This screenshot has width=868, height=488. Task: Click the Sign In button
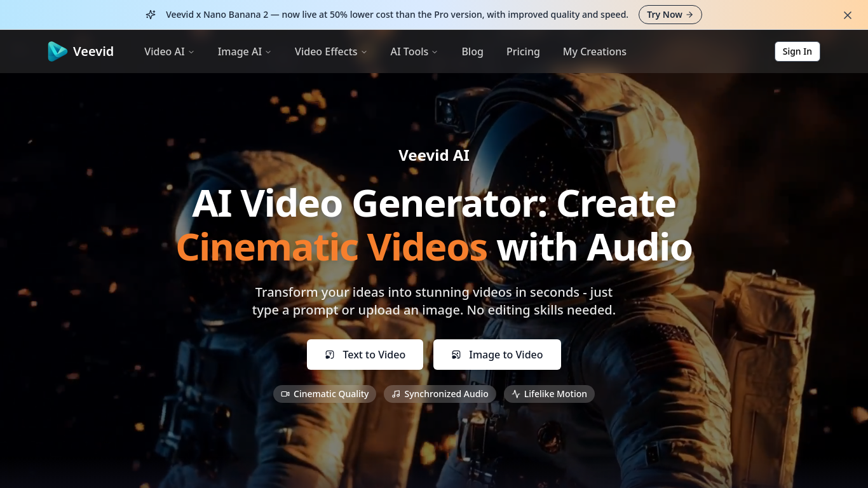click(797, 51)
